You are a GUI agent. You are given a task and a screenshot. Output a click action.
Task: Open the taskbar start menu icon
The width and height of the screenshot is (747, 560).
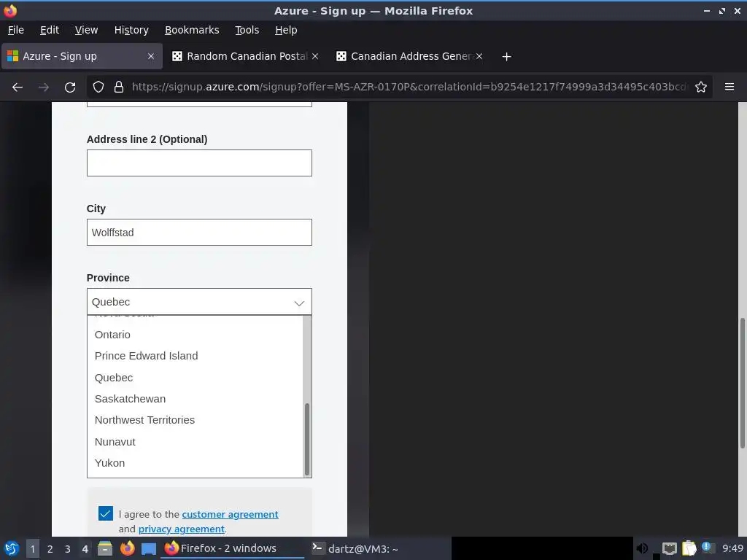(11, 548)
